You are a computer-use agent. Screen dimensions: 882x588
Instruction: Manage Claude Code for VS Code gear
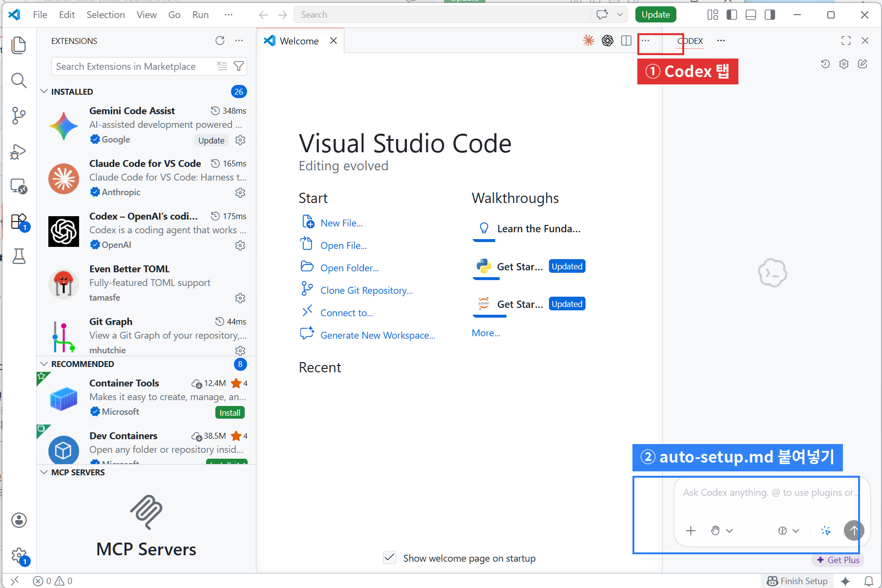pyautogui.click(x=240, y=193)
